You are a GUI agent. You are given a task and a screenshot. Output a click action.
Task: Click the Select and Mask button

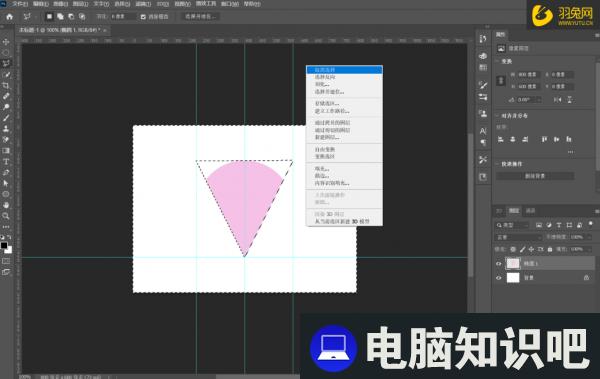pos(200,16)
